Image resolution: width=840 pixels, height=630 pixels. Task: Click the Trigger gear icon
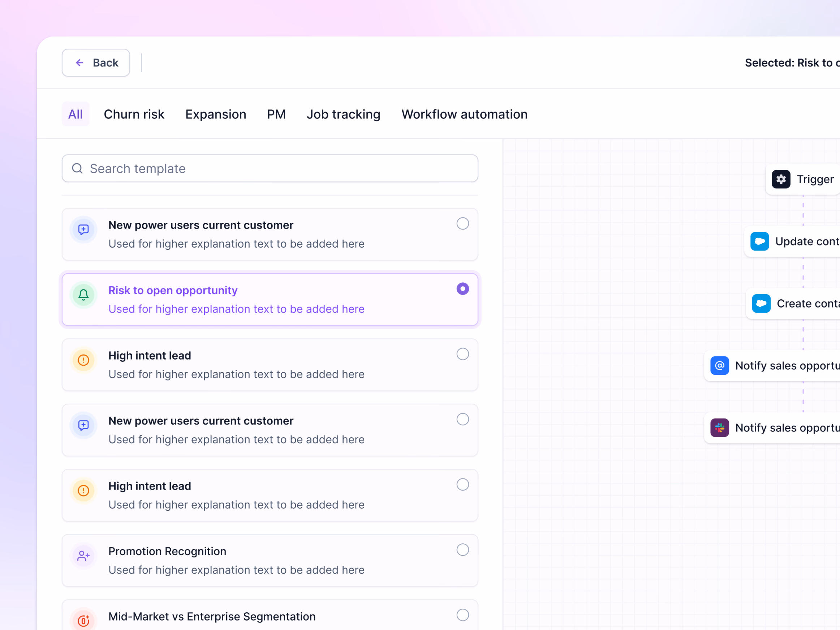coord(781,179)
